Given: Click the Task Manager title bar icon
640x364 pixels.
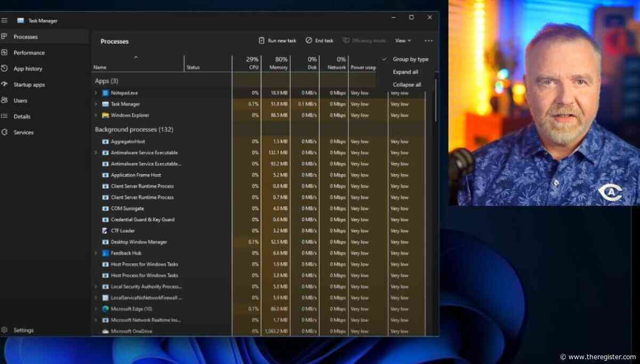Looking at the screenshot, I should [x=21, y=20].
